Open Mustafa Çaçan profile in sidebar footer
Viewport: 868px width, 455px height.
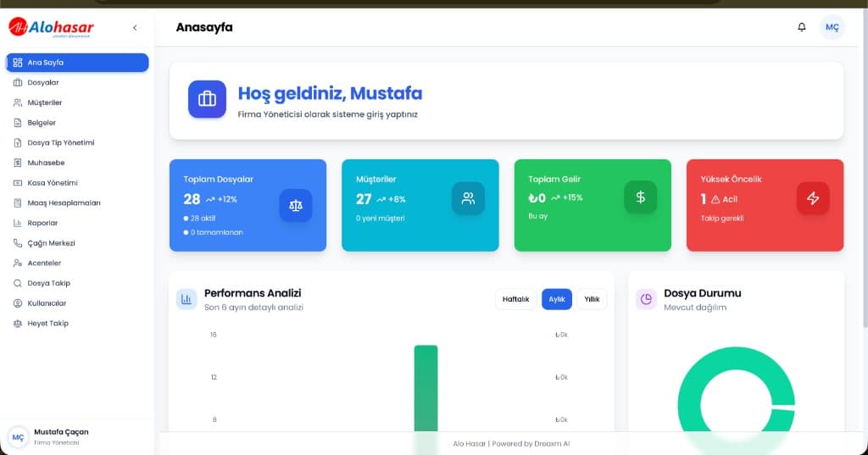(x=77, y=436)
